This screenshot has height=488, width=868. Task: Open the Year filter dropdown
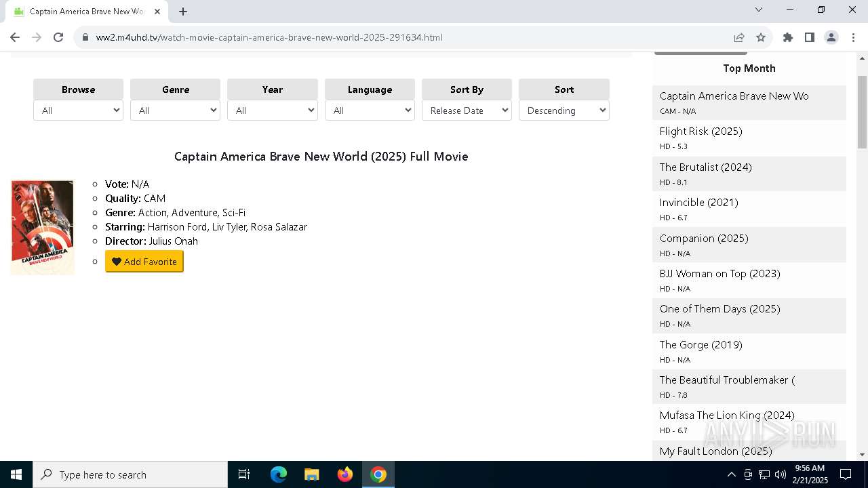[x=273, y=110]
